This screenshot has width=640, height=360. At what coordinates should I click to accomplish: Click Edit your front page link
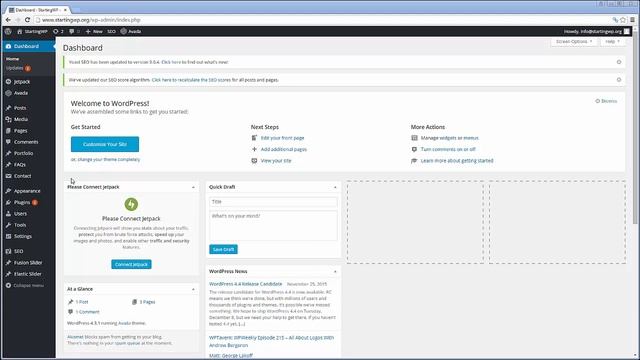coord(282,138)
